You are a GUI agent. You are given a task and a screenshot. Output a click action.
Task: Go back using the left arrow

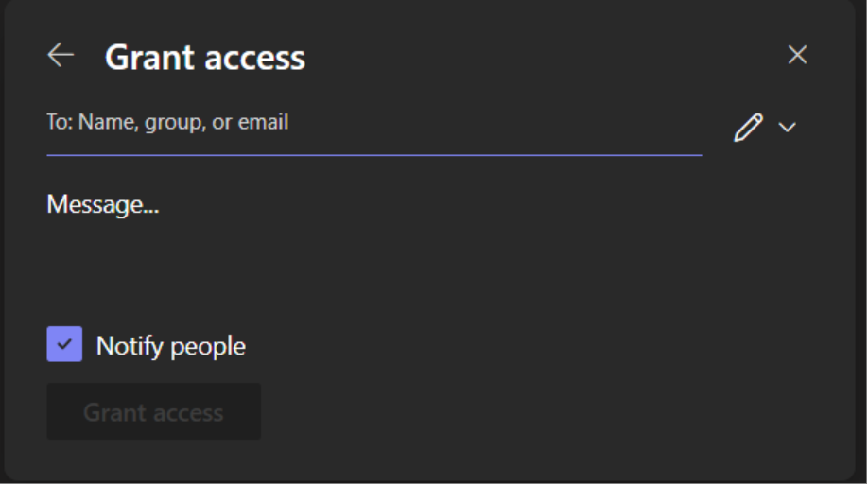[x=61, y=55]
